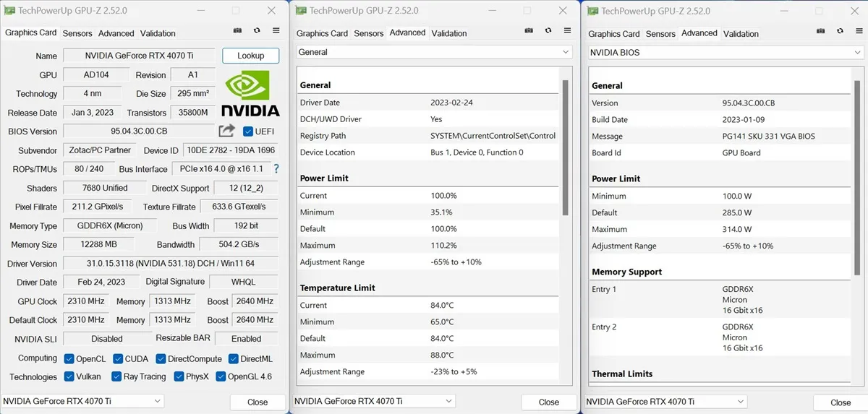Screen dimensions: 868x414
Task: Select Validation tab in left window
Action: click(x=158, y=33)
